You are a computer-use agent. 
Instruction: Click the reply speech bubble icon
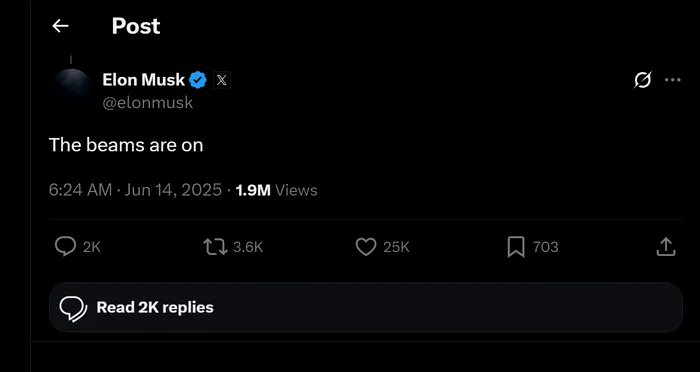coord(66,247)
